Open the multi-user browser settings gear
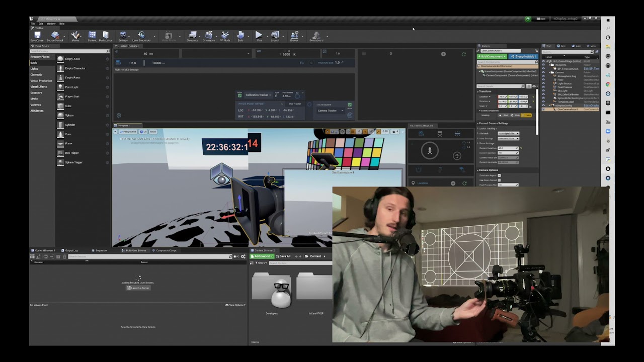The image size is (644, 362). coord(243,256)
